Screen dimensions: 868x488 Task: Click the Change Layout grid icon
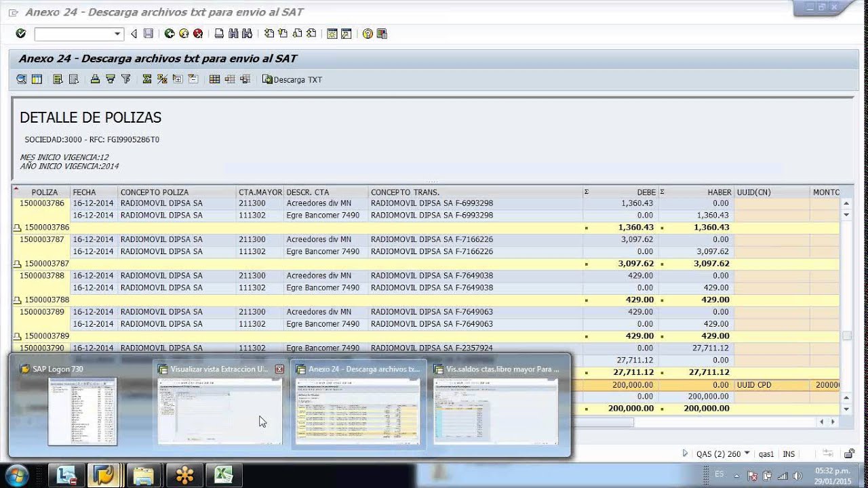tap(214, 79)
